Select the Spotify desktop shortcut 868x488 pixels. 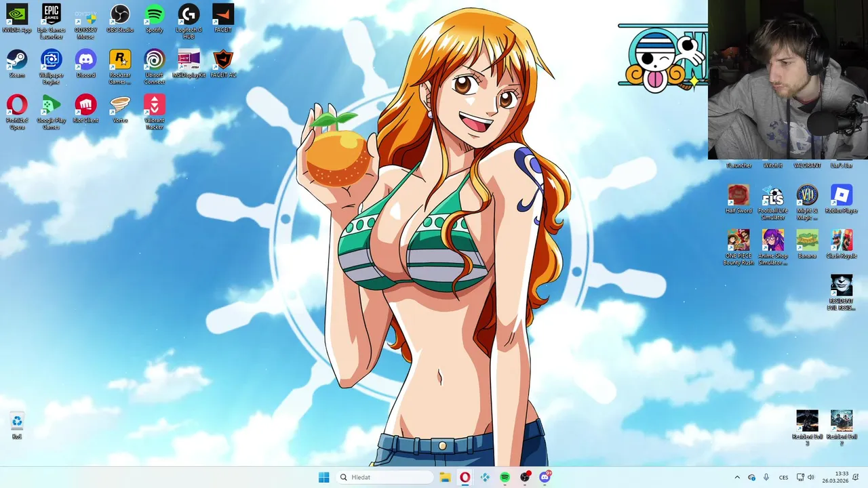click(x=154, y=18)
